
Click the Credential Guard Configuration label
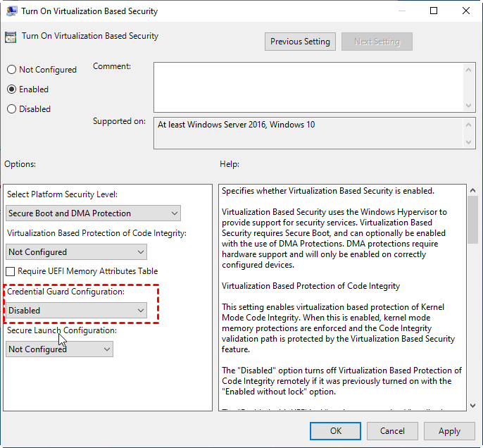pyautogui.click(x=65, y=292)
